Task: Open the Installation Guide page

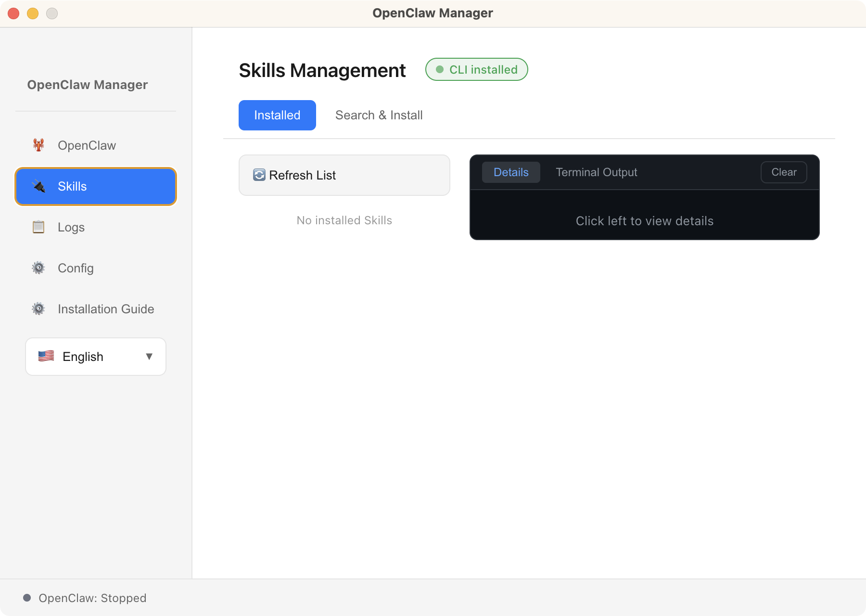Action: pyautogui.click(x=106, y=308)
